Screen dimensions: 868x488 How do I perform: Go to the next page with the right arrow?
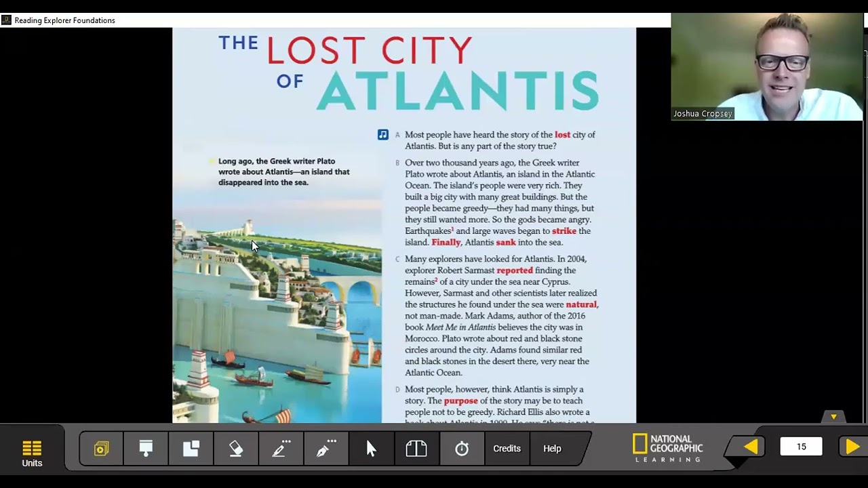852,447
